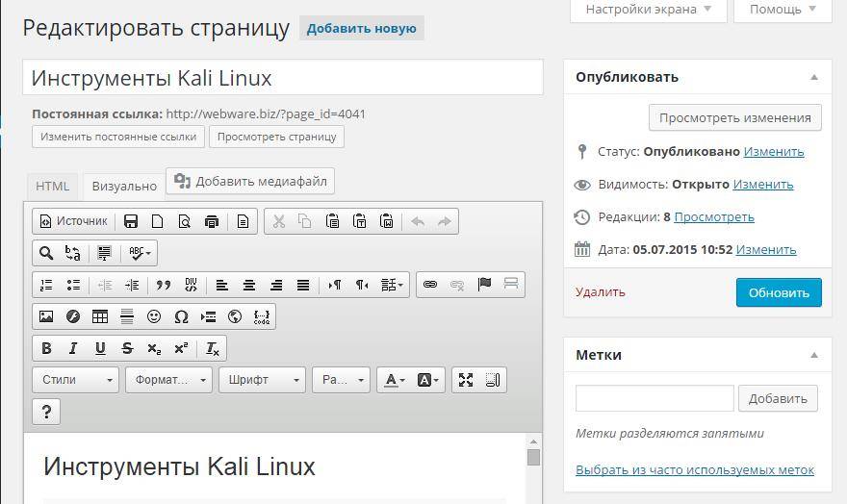Click the Omega special character icon

point(181,316)
